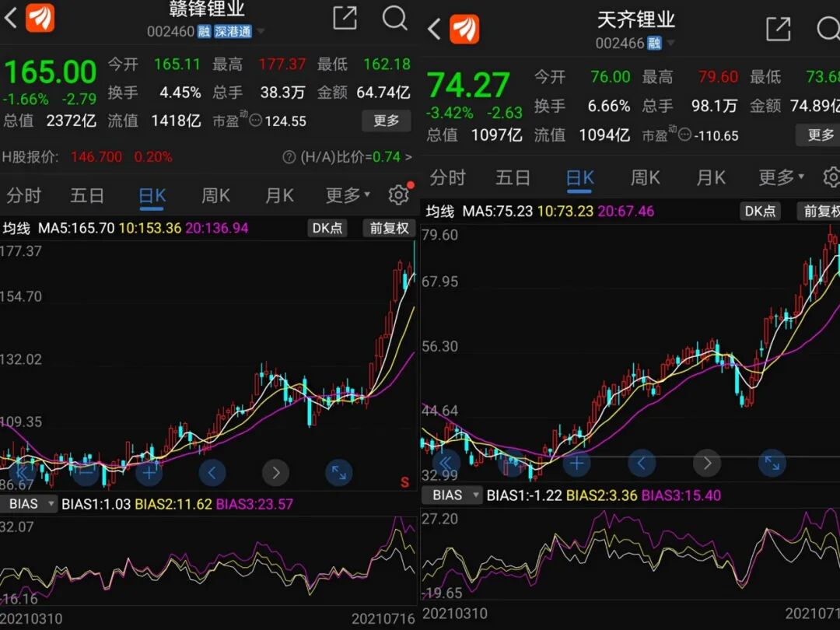
Task: Move 赣锋锂业 chart left one step
Action: 212,473
